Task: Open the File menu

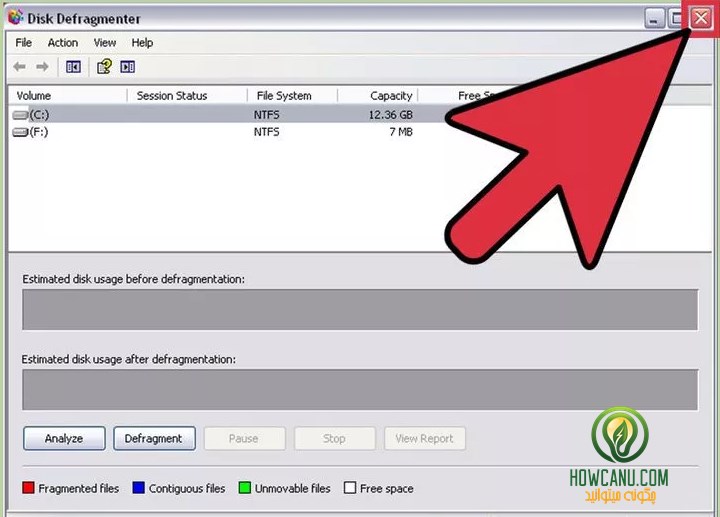Action: [23, 43]
